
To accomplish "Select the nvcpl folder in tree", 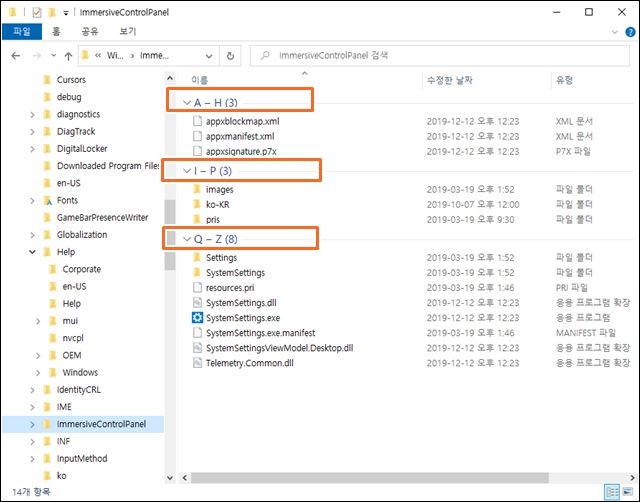I will 73,338.
